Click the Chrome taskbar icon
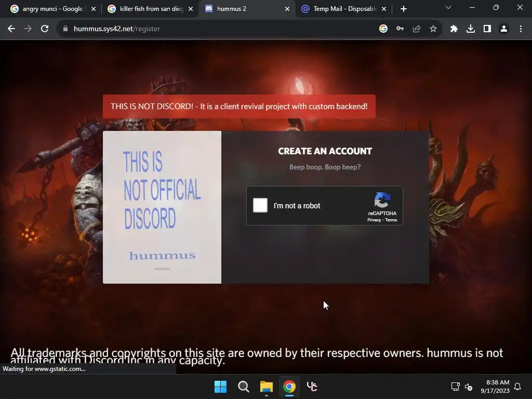This screenshot has height=399, width=532. tap(289, 387)
